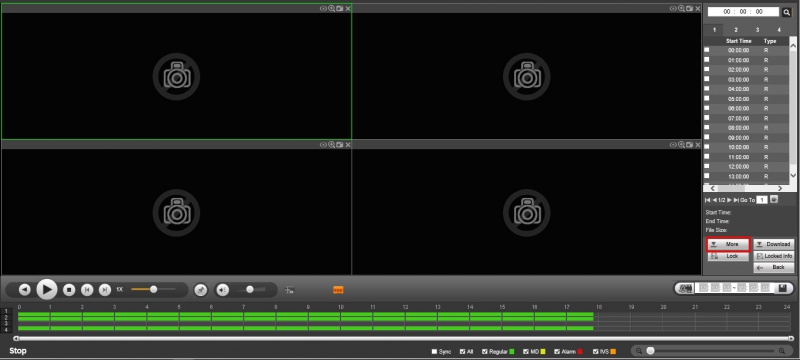Save the clip with floppy disk icon
Screen dimensions: 800x360
(783, 288)
